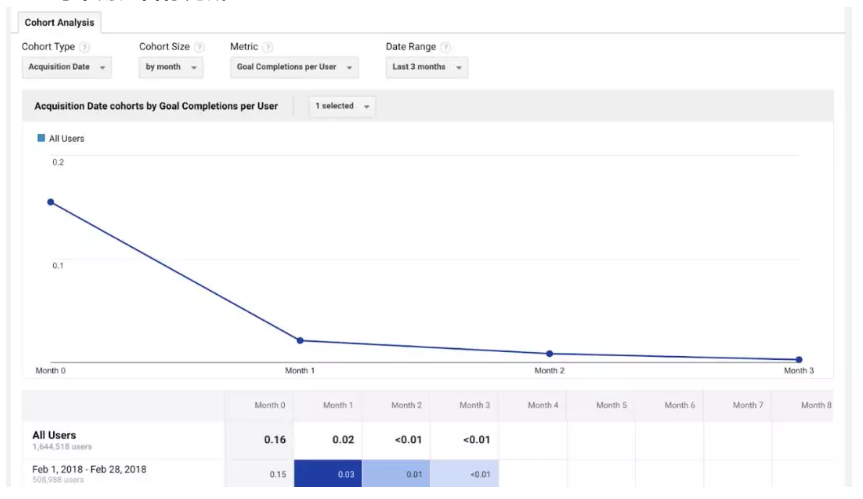Expand Goal Completions per User dropdown
The height and width of the screenshot is (499, 863).
tap(294, 68)
